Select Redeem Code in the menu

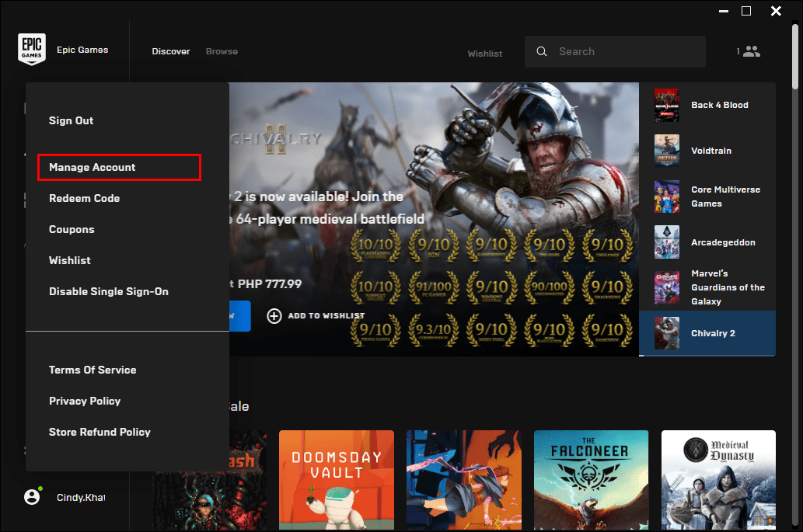tap(85, 199)
